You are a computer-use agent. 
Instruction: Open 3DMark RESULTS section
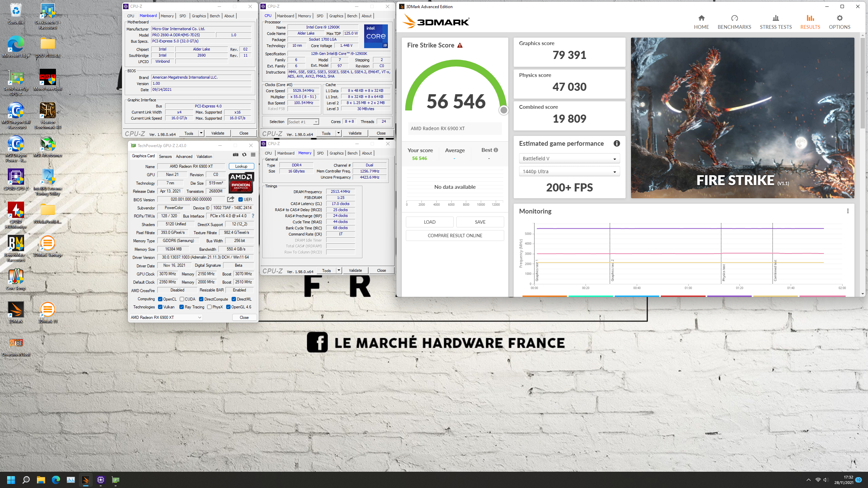pos(810,22)
